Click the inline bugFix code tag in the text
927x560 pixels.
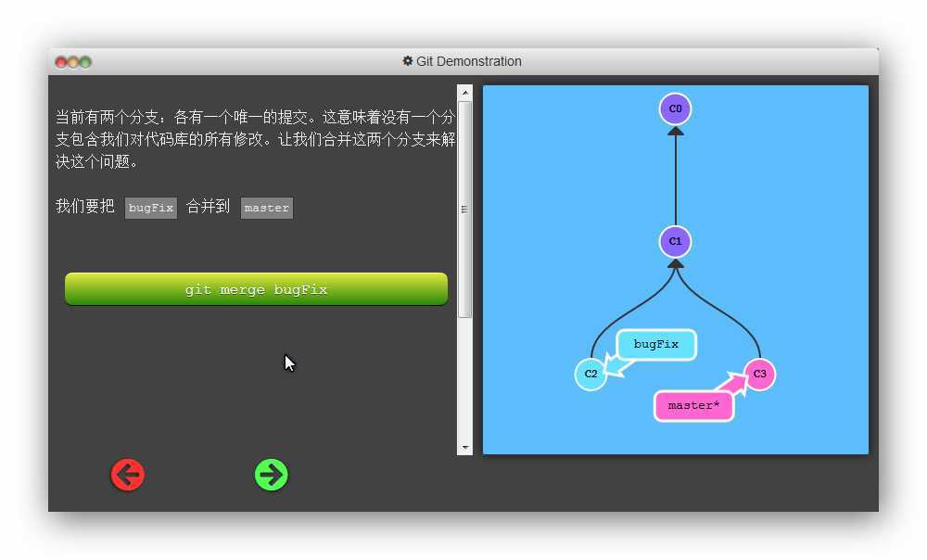coord(151,209)
